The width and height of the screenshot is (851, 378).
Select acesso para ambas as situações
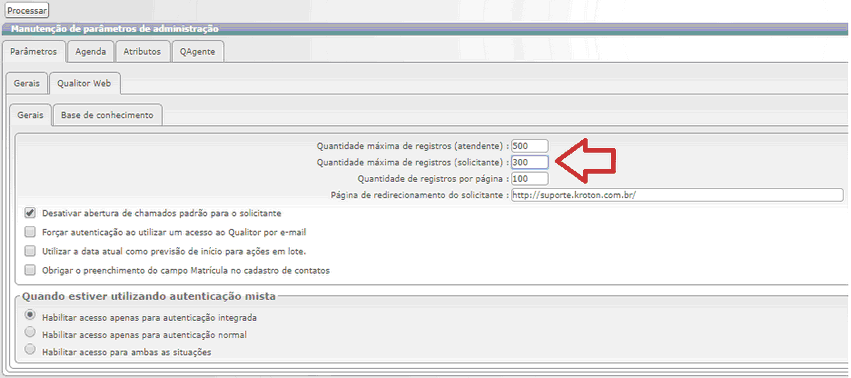click(x=30, y=349)
